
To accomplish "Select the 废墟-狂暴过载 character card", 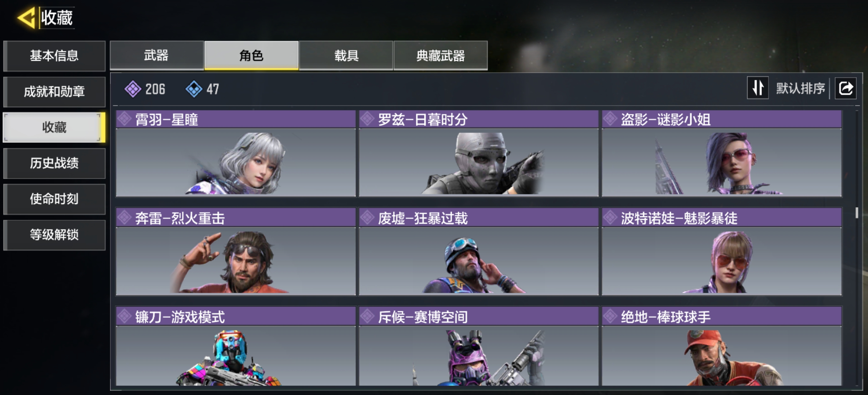I will [x=478, y=252].
